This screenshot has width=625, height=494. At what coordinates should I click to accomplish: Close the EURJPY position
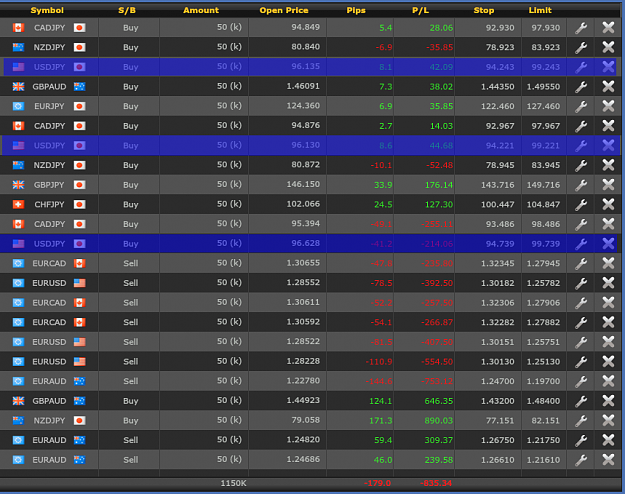tap(608, 106)
